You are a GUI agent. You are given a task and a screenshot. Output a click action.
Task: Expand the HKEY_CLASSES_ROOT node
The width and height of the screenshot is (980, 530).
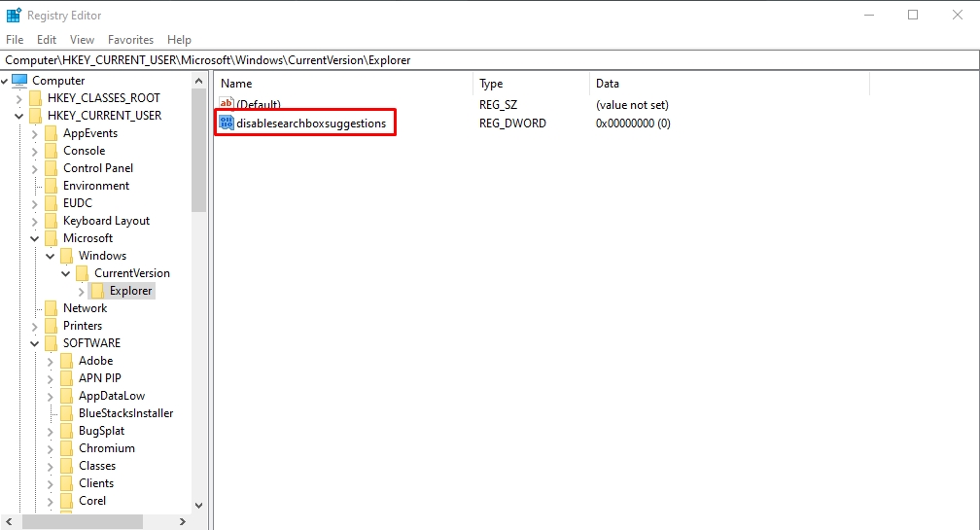pyautogui.click(x=18, y=98)
